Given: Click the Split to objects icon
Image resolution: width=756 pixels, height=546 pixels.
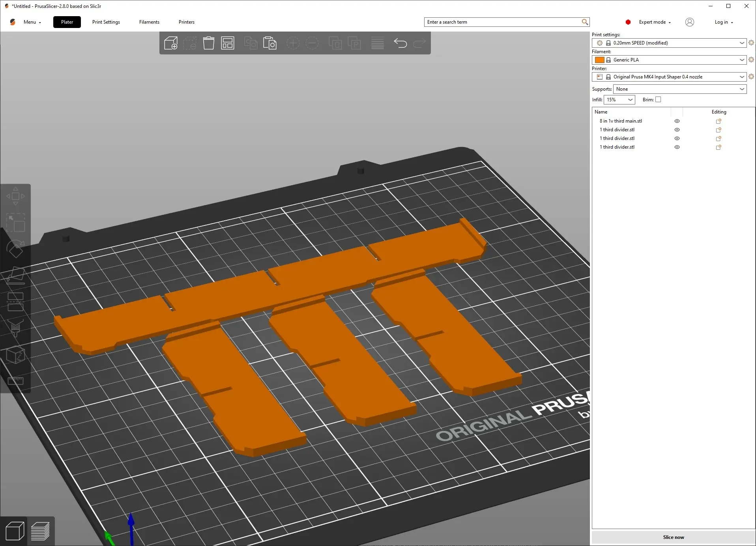Looking at the screenshot, I should tap(335, 43).
